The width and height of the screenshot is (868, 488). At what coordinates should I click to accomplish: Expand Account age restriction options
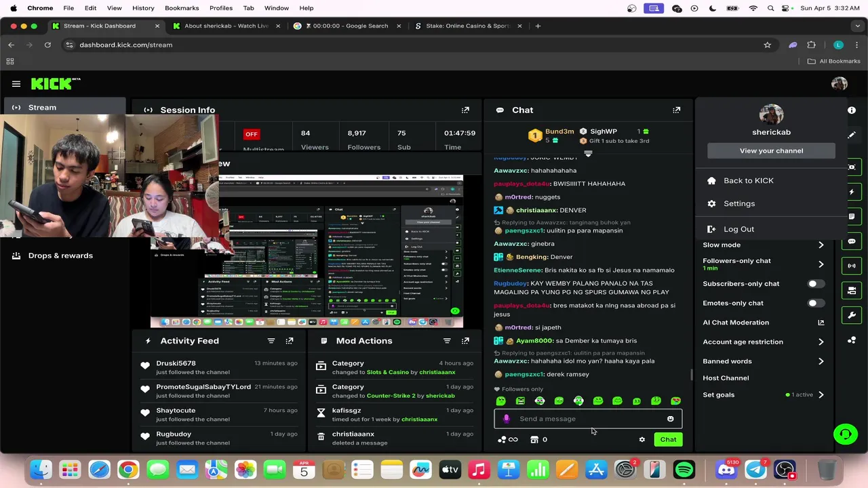[821, 342]
